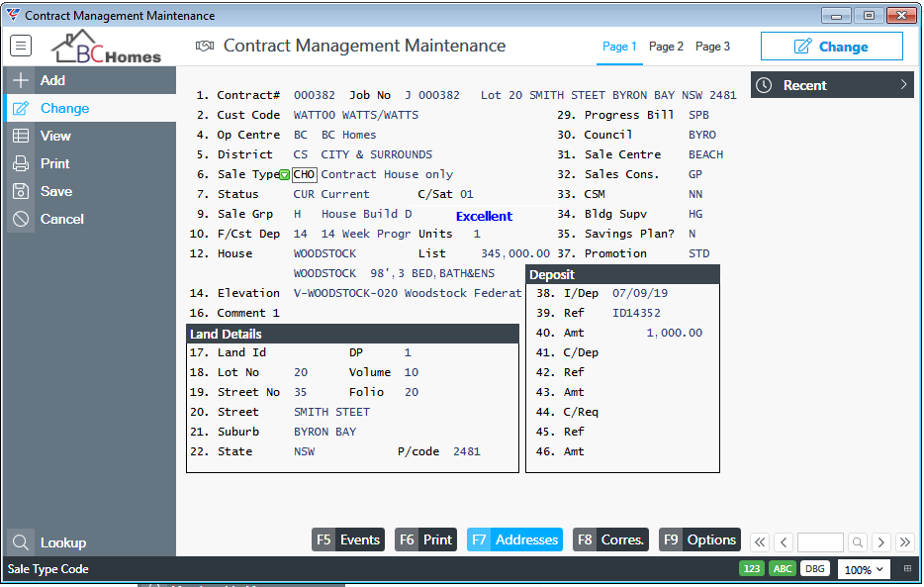The height and width of the screenshot is (587, 924).
Task: Click the status bar grid icon
Action: coord(907,569)
